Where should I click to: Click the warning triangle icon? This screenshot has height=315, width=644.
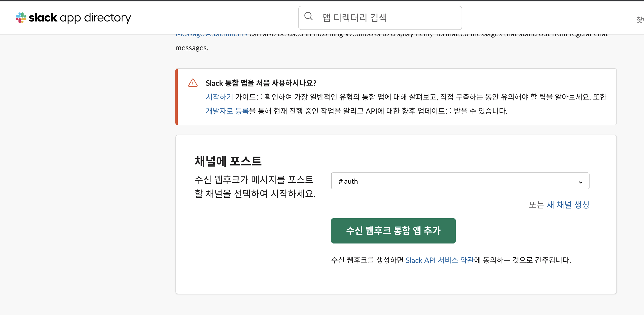tap(193, 83)
